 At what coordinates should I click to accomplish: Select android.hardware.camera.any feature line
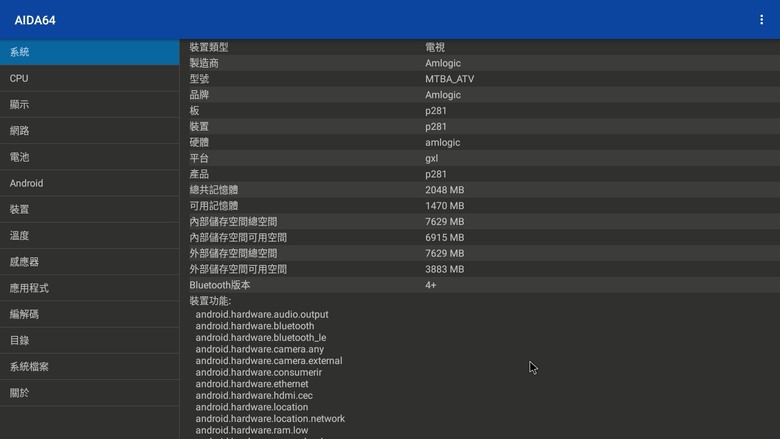[260, 349]
